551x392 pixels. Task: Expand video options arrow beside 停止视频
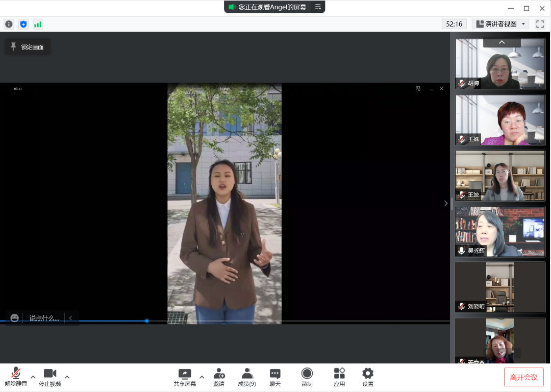coord(67,377)
